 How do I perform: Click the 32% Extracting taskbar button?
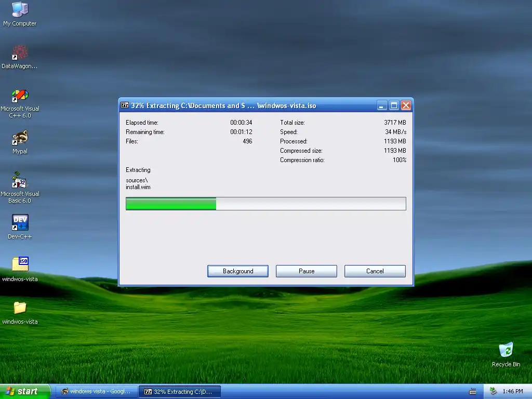pyautogui.click(x=180, y=392)
